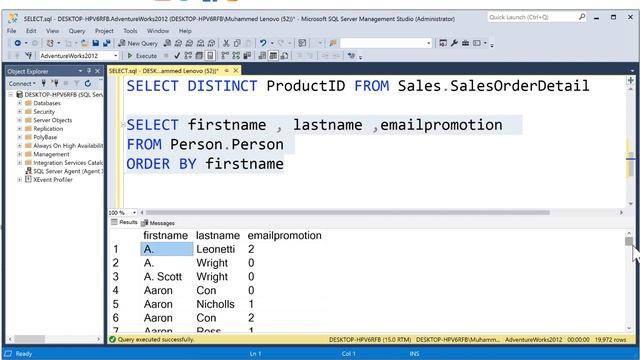
Task: Select SQL Server Agent tree item
Action: (x=64, y=171)
